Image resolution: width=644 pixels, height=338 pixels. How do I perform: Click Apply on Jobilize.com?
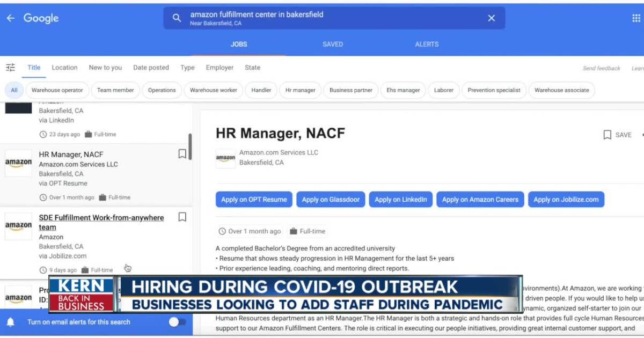[566, 199]
